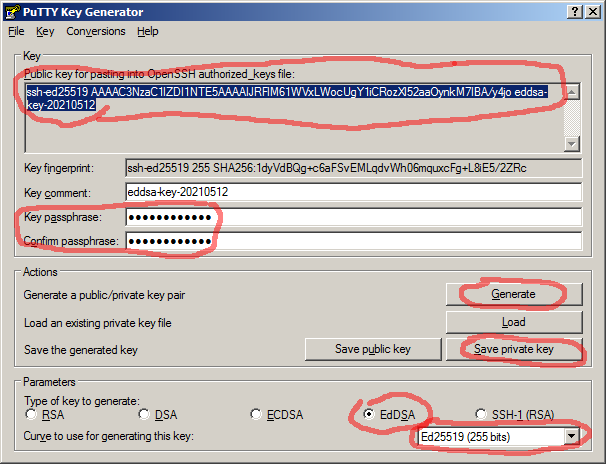Click the Key fingerprint field

pyautogui.click(x=353, y=168)
